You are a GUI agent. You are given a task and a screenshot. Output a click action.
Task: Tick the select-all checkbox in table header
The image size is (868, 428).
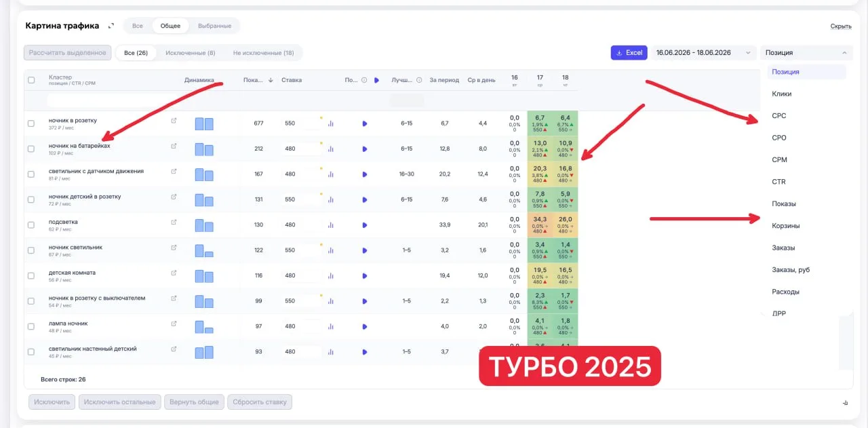pyautogui.click(x=31, y=80)
